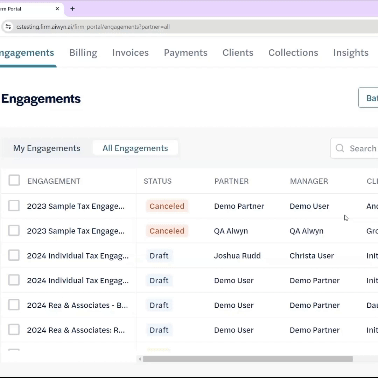Open the Insights tab
The width and height of the screenshot is (378, 378).
[351, 53]
